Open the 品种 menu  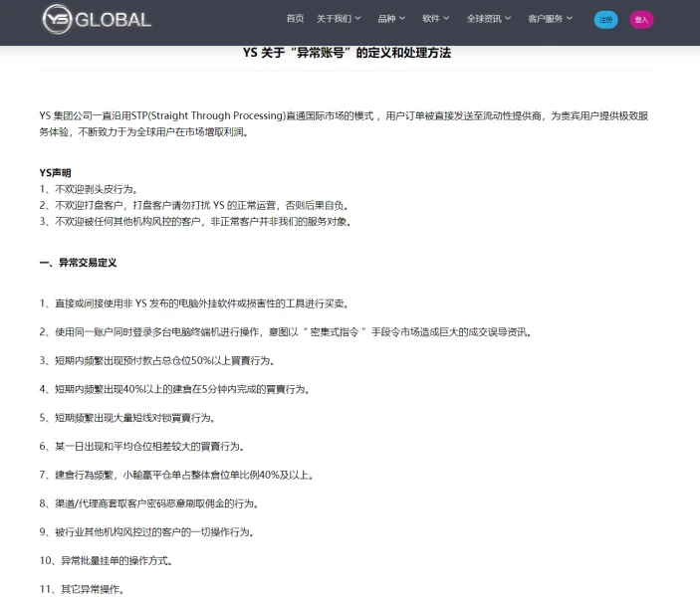point(386,19)
